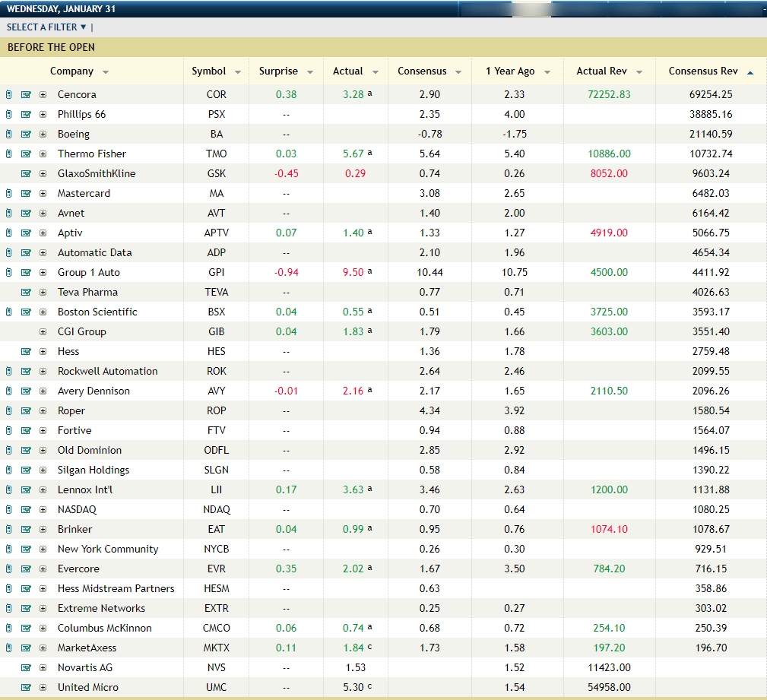The width and height of the screenshot is (767, 700).
Task: Click the calendar icon for GlaxoSmithKline
Action: [26, 173]
